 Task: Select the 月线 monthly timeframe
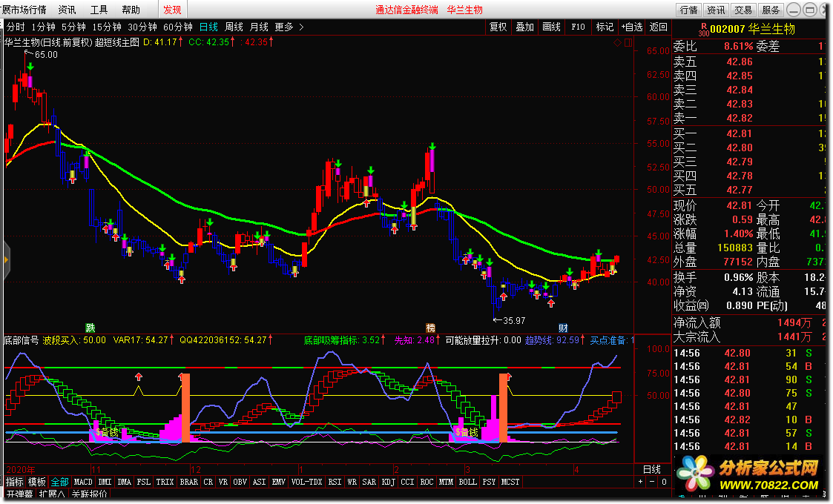point(259,27)
